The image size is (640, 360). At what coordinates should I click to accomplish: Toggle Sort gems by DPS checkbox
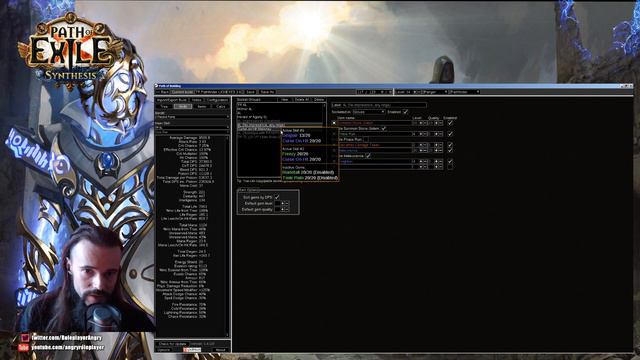pos(277,197)
